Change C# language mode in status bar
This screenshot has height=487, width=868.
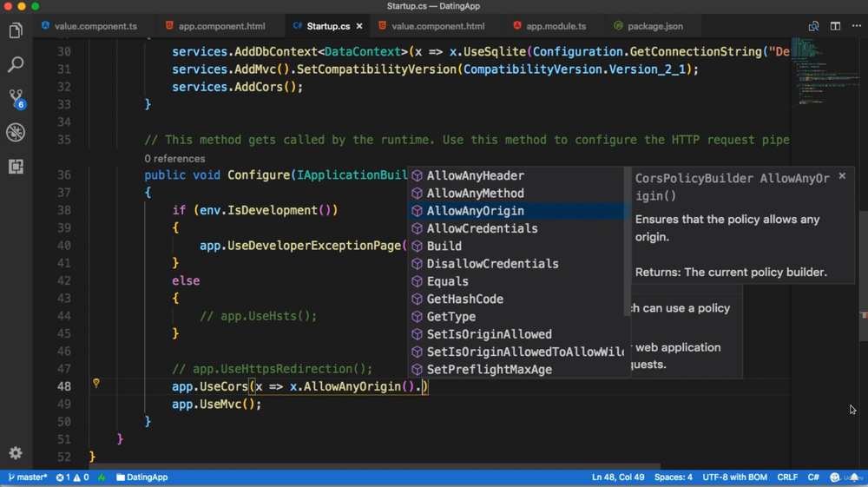tap(813, 477)
